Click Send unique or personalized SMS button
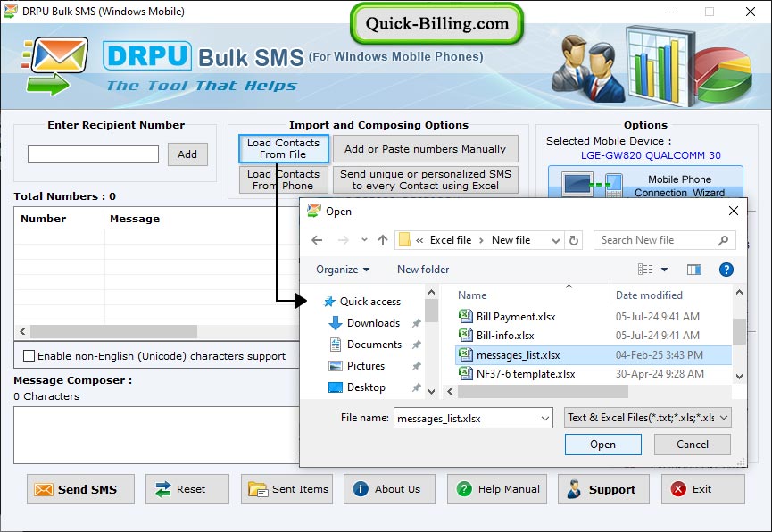The width and height of the screenshot is (772, 532). pyautogui.click(x=426, y=179)
